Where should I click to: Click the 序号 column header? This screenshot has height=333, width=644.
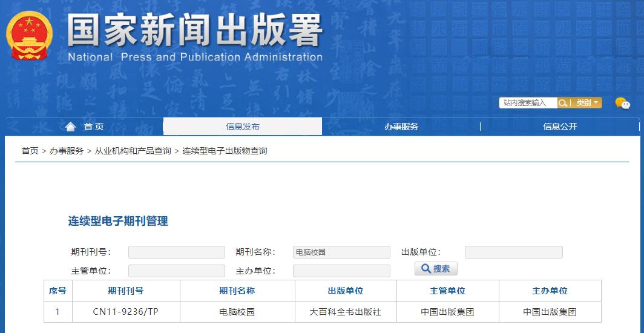click(x=57, y=291)
